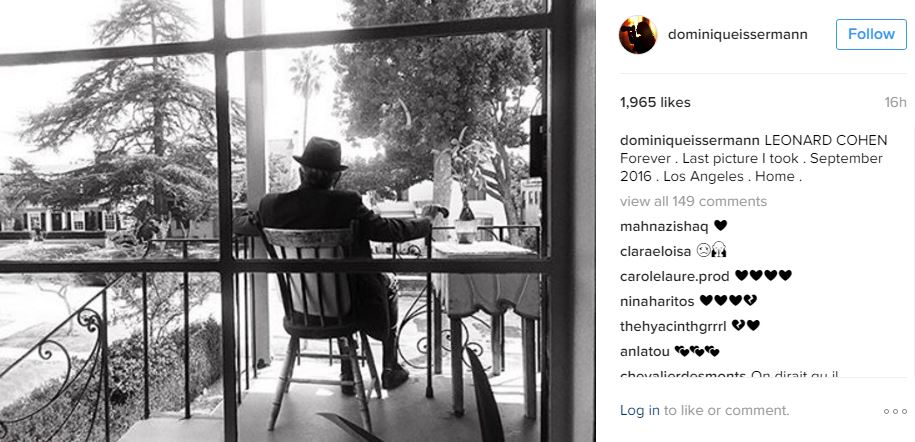Open anlatou commenter profile
The image size is (915, 442).
(x=644, y=351)
